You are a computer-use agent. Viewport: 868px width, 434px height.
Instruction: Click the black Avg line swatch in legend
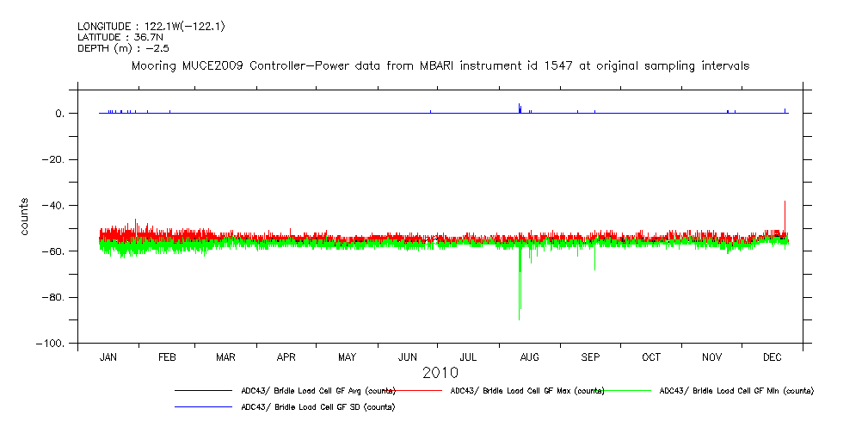pyautogui.click(x=203, y=391)
